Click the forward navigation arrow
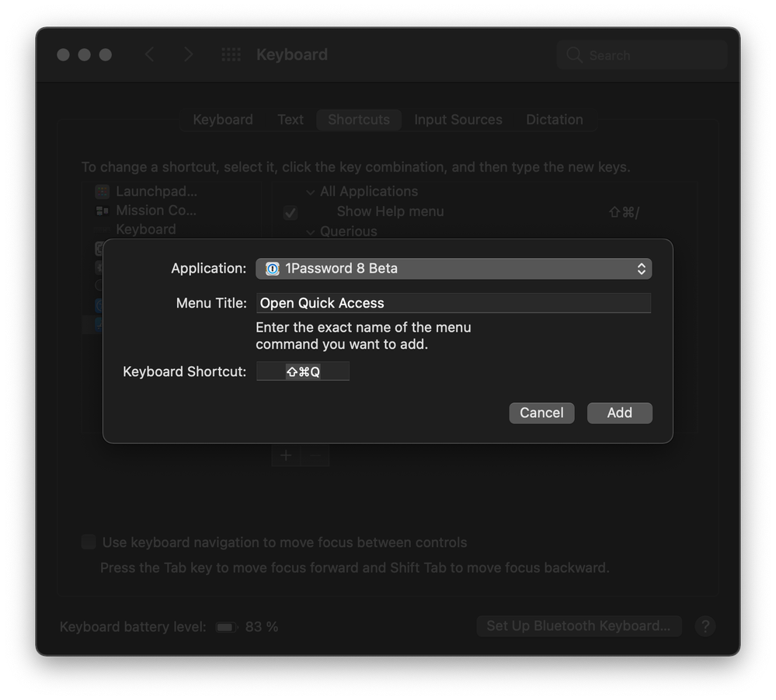 pos(188,54)
